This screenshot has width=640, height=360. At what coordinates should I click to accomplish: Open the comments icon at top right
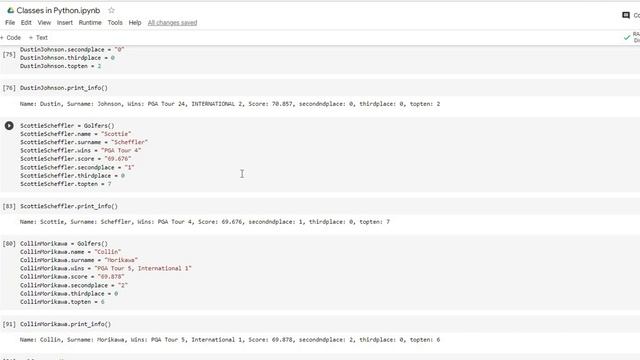click(x=626, y=15)
